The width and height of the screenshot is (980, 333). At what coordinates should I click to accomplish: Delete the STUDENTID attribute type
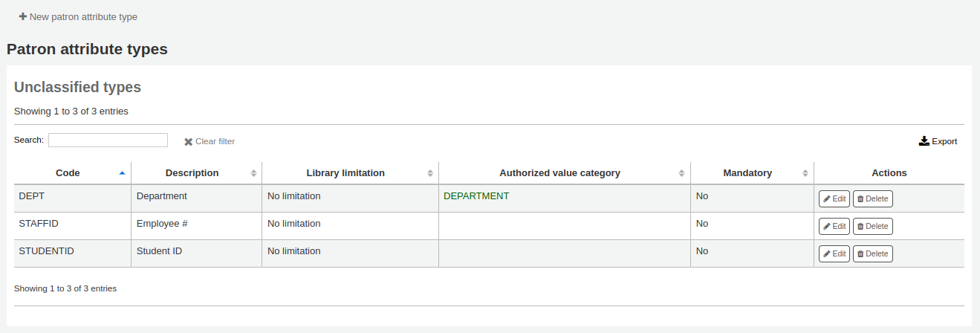click(x=872, y=253)
